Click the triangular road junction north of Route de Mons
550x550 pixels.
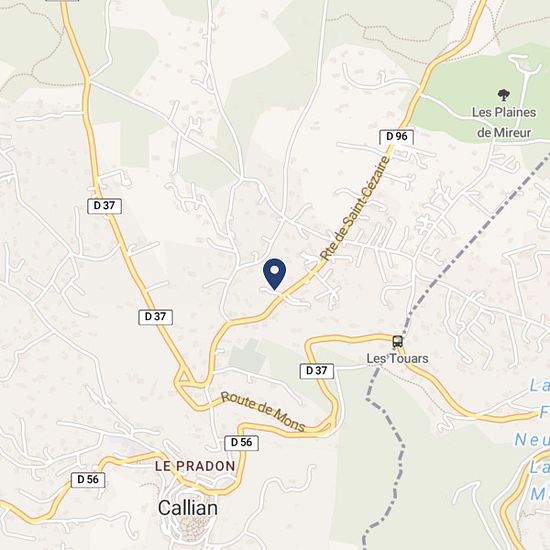183,375
